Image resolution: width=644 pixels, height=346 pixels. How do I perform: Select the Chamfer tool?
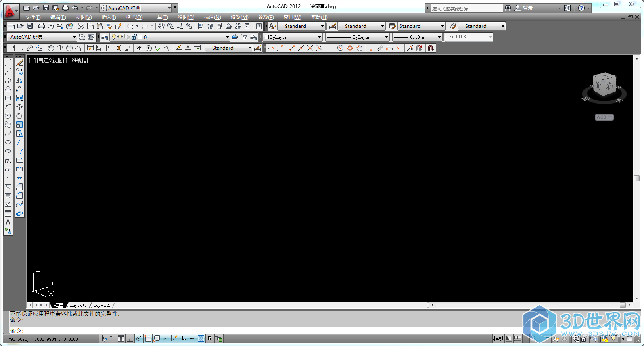[x=19, y=187]
